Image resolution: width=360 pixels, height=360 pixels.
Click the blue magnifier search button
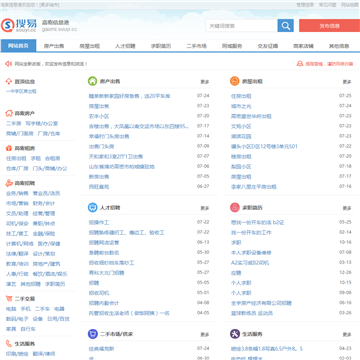coord(285,26)
